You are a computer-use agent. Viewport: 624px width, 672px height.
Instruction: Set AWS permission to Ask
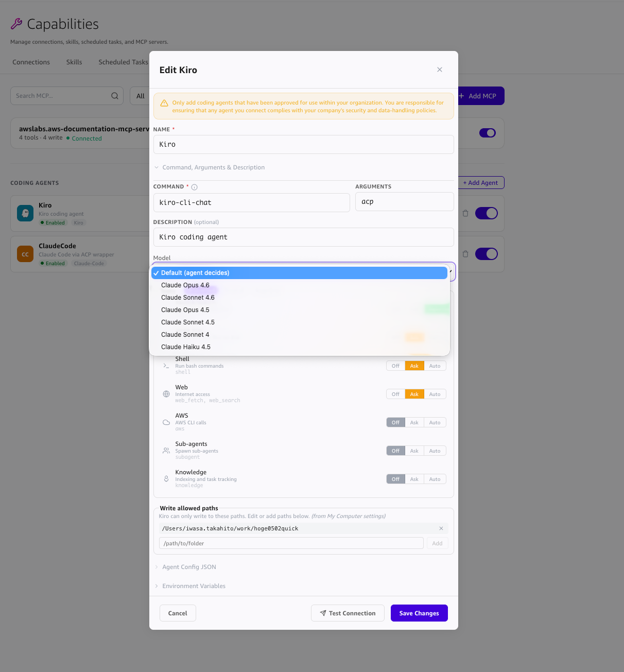(x=414, y=422)
